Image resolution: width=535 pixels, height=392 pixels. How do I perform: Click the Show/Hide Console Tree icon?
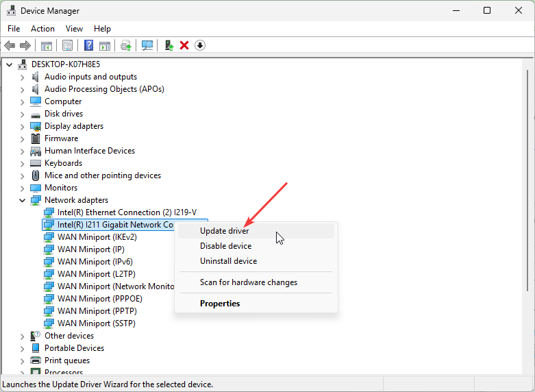pos(47,45)
